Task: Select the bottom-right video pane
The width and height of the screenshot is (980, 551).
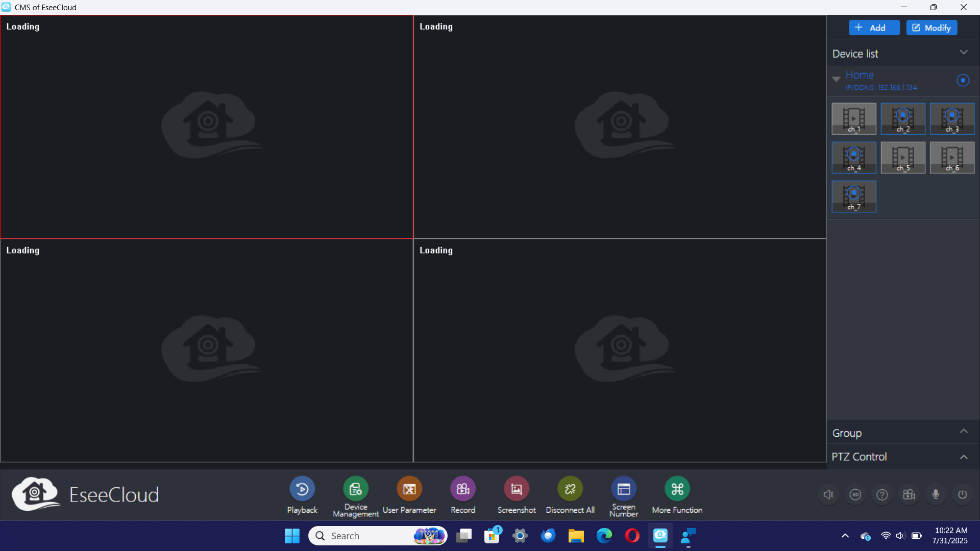Action: tap(620, 350)
